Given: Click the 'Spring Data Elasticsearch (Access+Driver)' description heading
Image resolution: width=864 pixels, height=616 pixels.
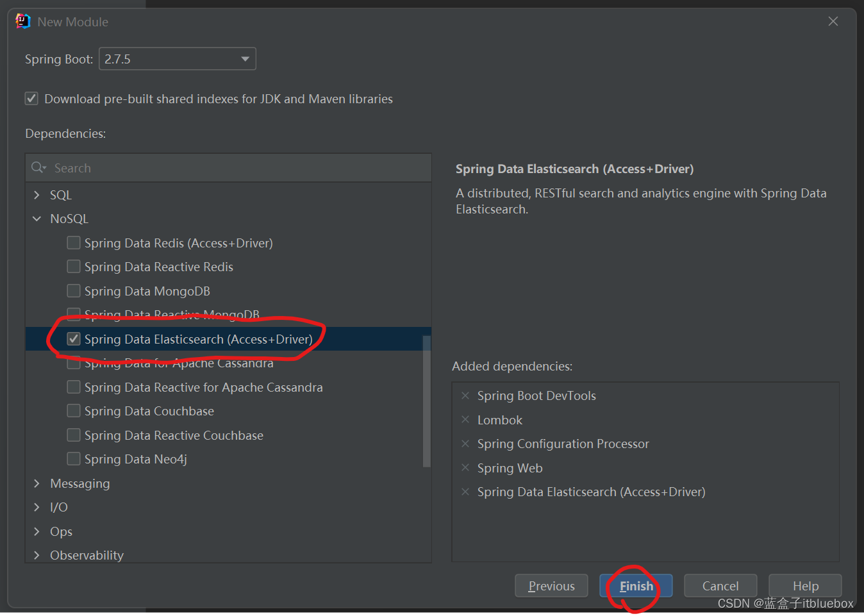Looking at the screenshot, I should 574,169.
